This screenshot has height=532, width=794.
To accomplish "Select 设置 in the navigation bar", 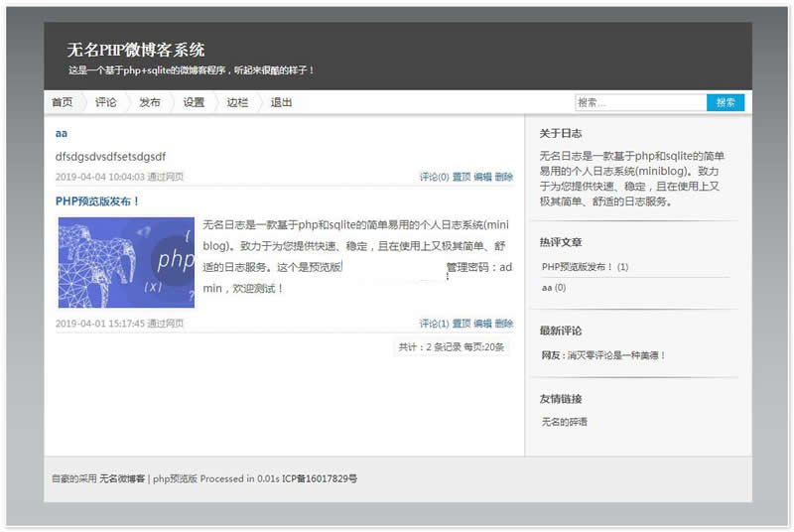I will tap(193, 102).
